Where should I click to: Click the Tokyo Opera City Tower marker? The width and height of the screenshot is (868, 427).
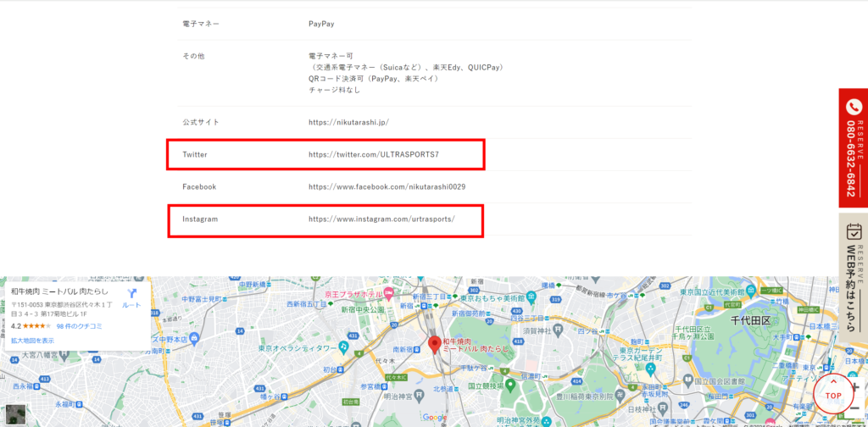[342, 346]
